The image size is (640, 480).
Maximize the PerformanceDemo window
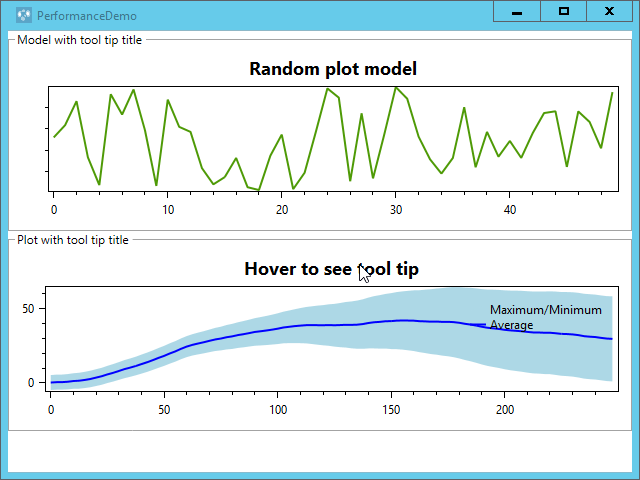[564, 12]
